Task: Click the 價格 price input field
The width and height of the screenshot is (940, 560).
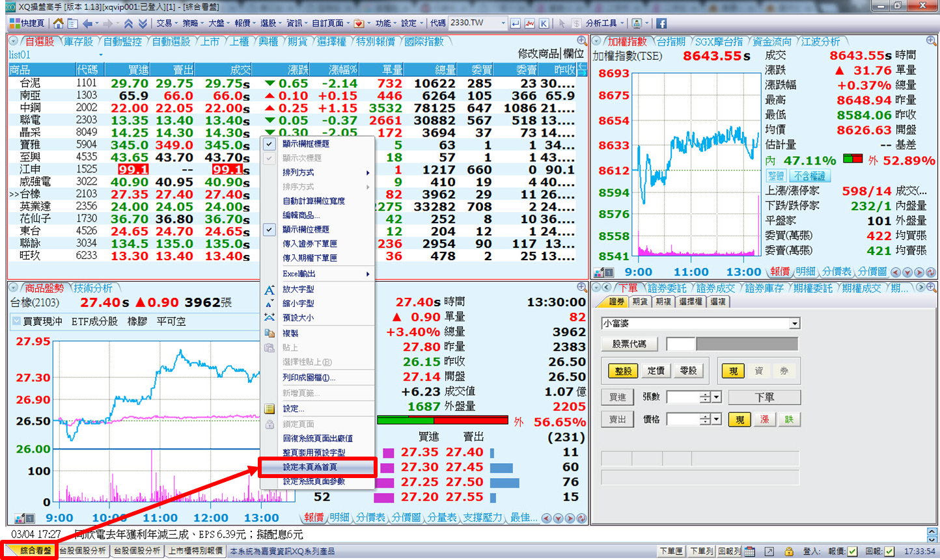Action: (x=684, y=420)
